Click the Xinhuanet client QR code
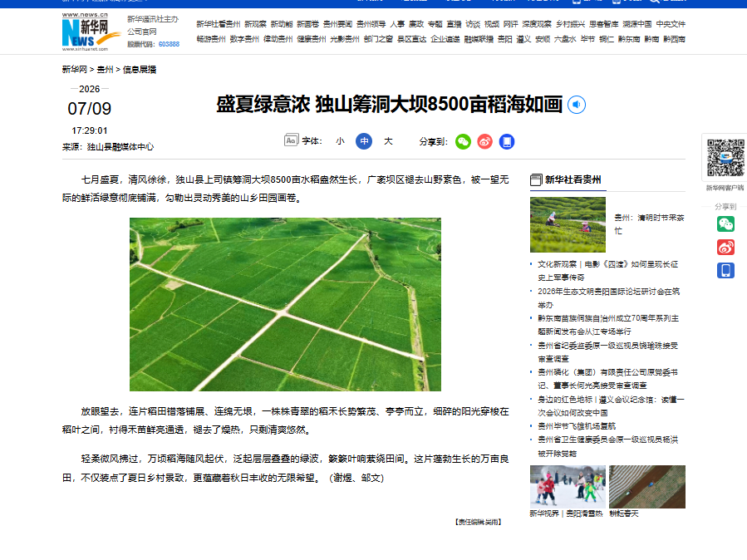 coord(725,158)
